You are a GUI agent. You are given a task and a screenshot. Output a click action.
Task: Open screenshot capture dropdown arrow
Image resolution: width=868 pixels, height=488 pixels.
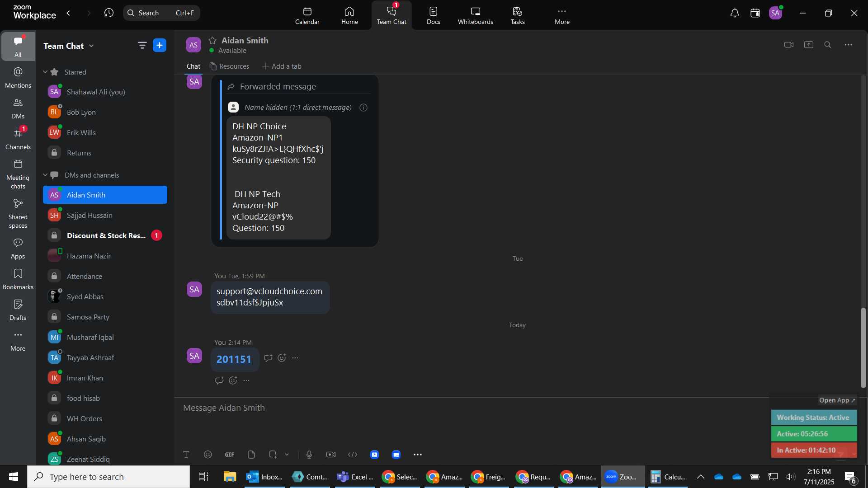287,455
